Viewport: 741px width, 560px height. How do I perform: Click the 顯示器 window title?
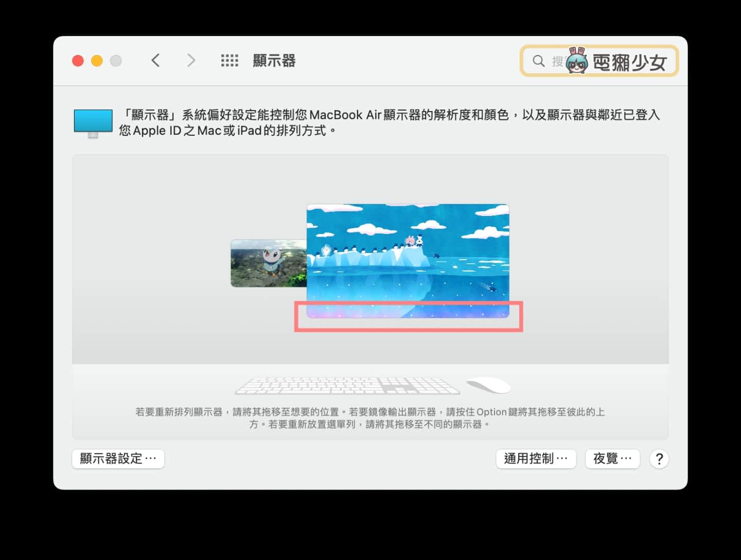click(274, 61)
